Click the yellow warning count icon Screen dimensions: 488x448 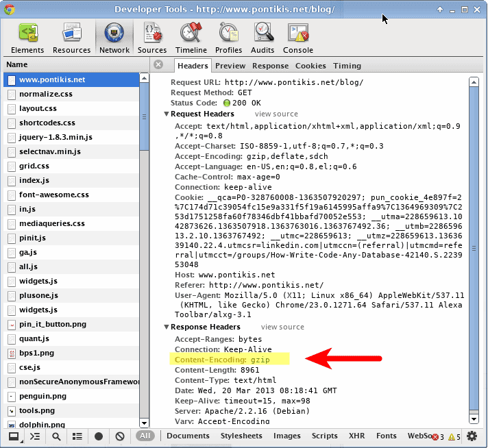click(452, 437)
